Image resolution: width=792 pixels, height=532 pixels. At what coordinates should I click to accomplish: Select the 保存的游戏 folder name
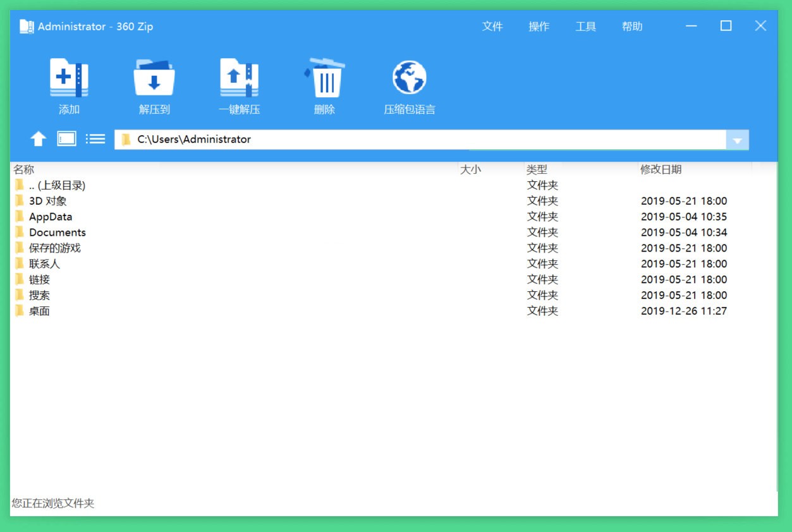click(x=55, y=248)
